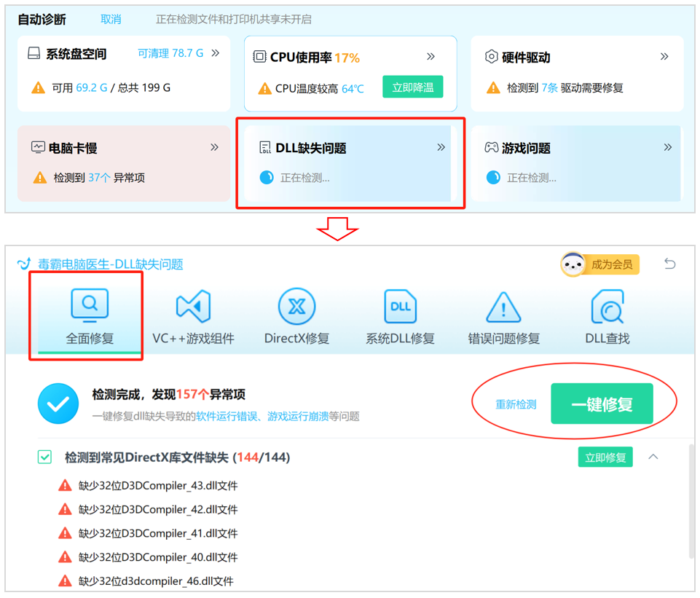Uncheck the DirectX库文件缺失 checkbox

tap(44, 457)
